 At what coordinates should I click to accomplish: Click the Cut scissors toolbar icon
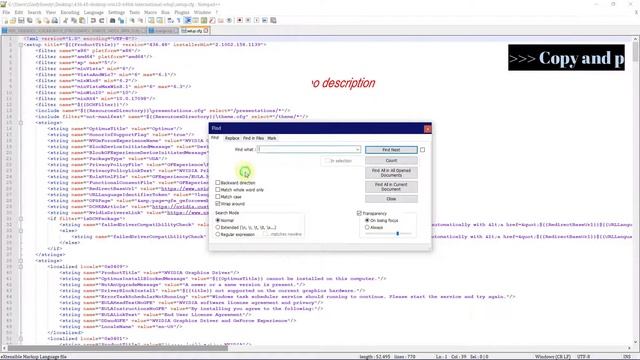pyautogui.click(x=64, y=20)
